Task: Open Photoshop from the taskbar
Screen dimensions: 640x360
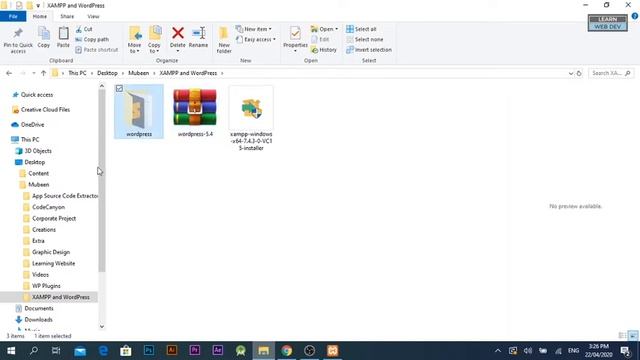Action: [149, 351]
